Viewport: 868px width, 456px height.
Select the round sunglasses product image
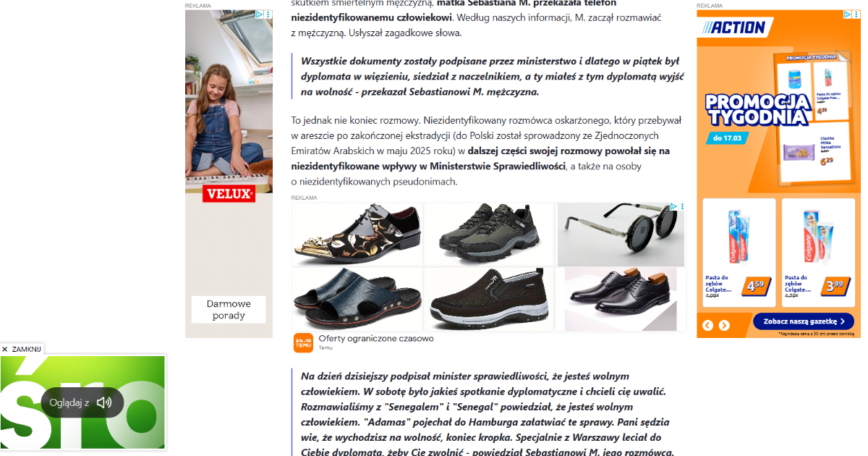[x=621, y=234]
